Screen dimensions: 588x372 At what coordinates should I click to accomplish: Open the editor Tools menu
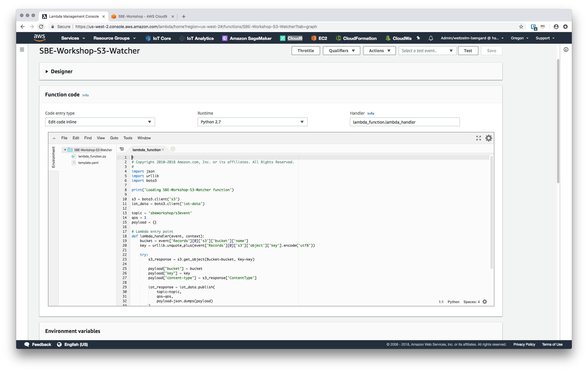point(128,138)
